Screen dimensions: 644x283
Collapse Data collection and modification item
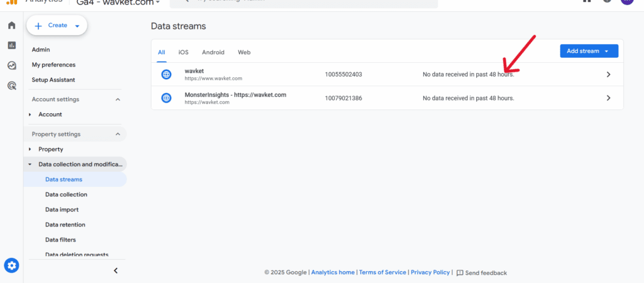coord(30,164)
